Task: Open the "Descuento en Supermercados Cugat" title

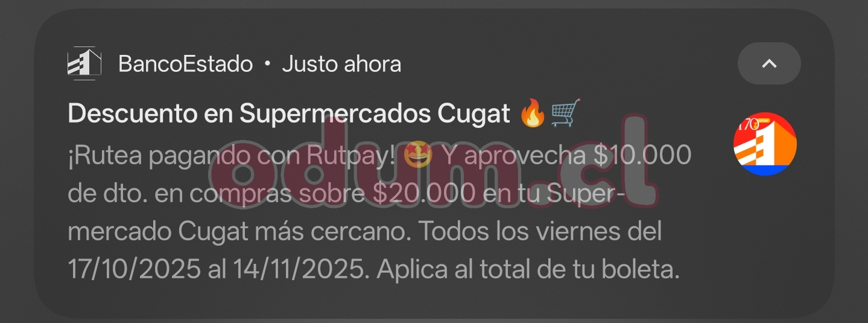Action: click(x=289, y=114)
